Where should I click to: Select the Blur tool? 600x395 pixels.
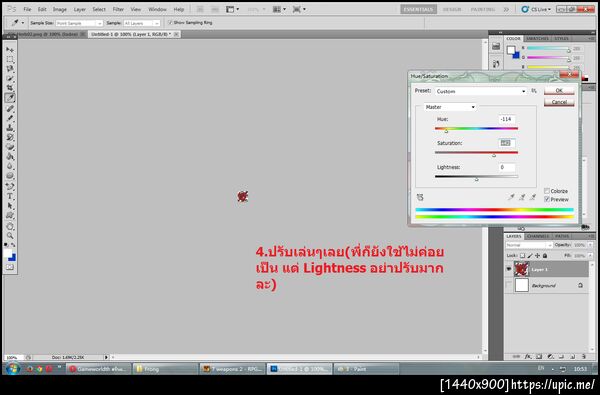click(x=10, y=166)
